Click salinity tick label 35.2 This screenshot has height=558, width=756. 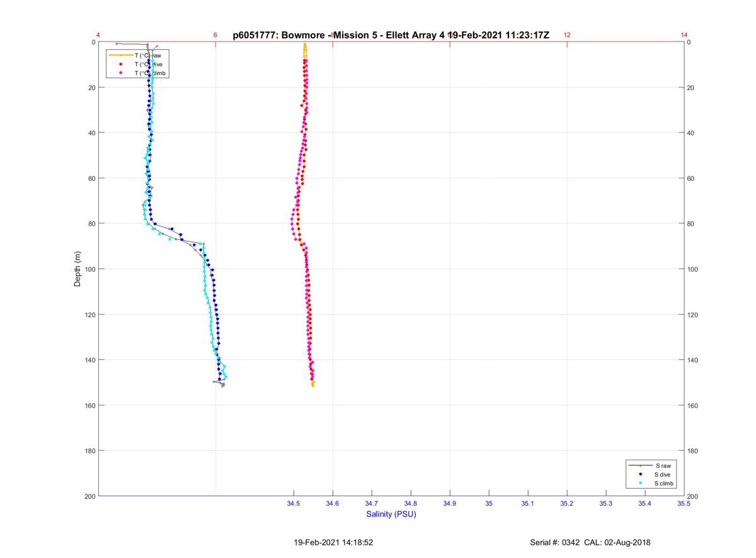click(x=567, y=504)
